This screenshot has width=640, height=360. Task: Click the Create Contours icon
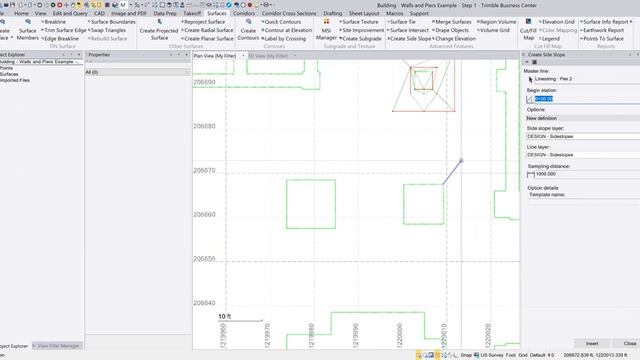coord(248,30)
